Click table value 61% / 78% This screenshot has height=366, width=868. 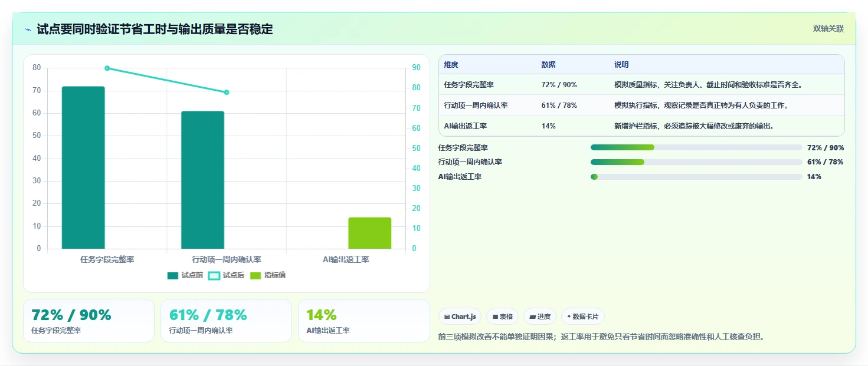click(559, 105)
